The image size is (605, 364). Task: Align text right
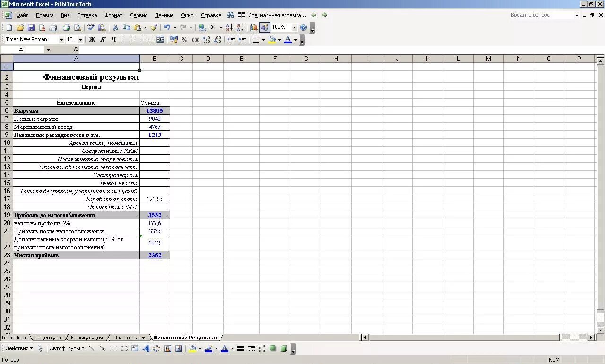(149, 40)
